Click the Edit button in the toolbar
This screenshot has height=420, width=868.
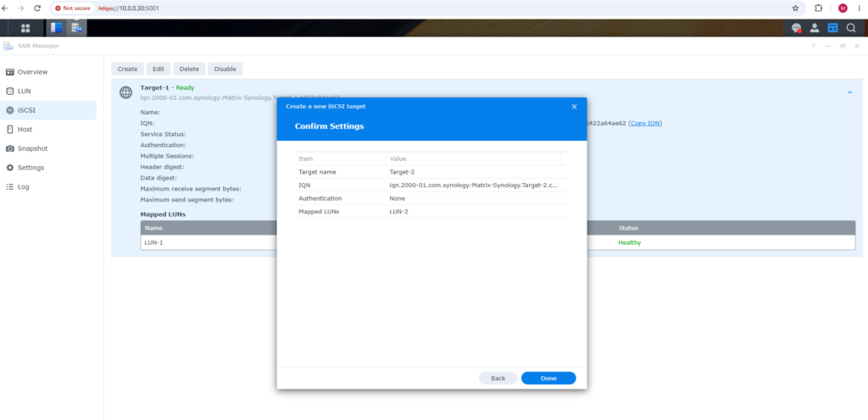pos(159,69)
